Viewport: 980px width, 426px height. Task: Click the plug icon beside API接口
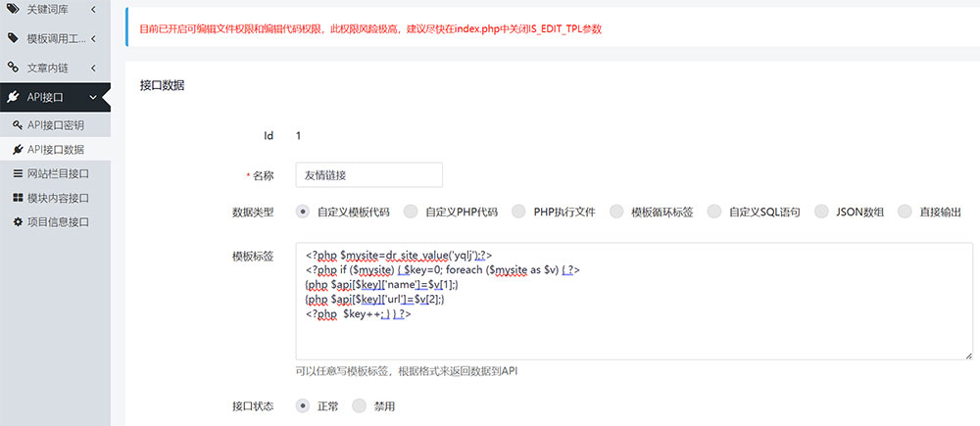pos(13,97)
